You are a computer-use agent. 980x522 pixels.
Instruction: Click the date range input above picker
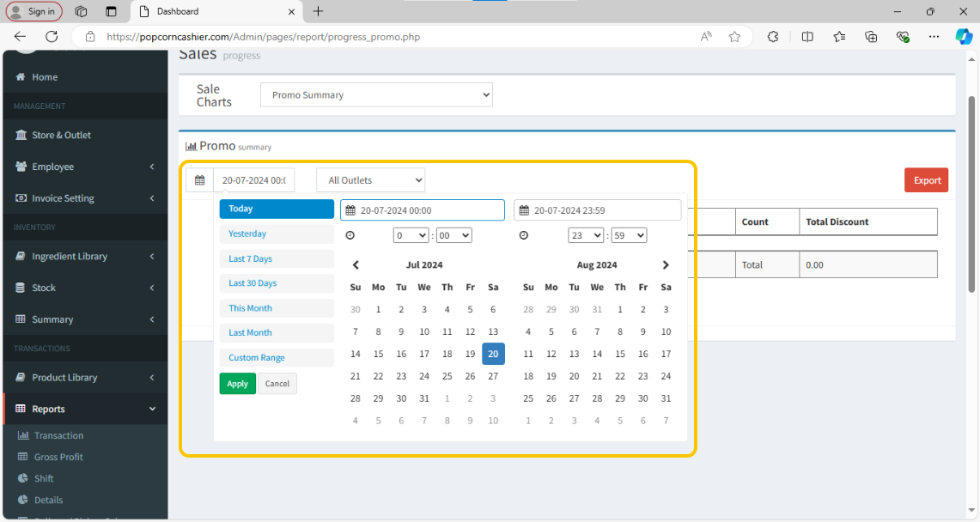253,180
